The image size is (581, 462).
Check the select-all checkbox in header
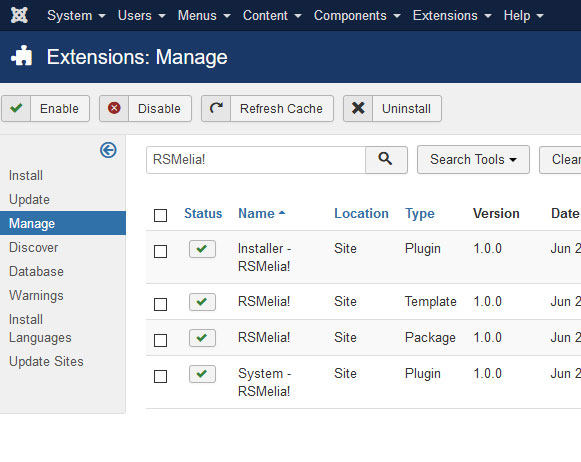[160, 215]
